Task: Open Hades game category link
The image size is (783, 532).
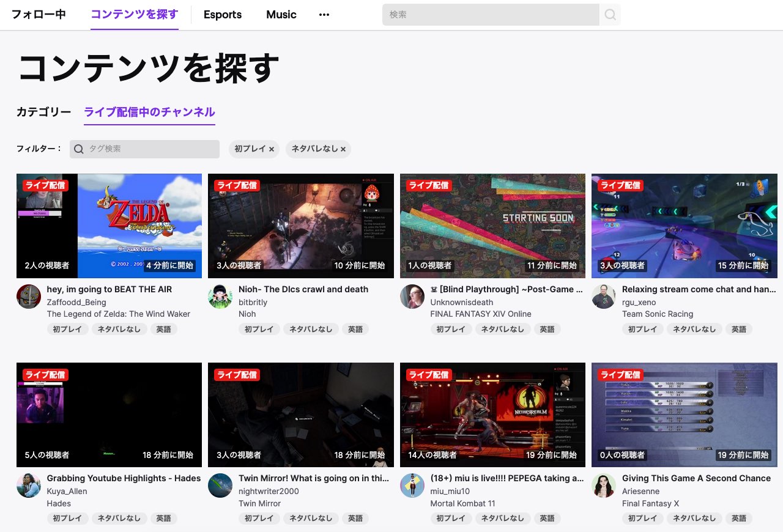Action: [x=59, y=503]
